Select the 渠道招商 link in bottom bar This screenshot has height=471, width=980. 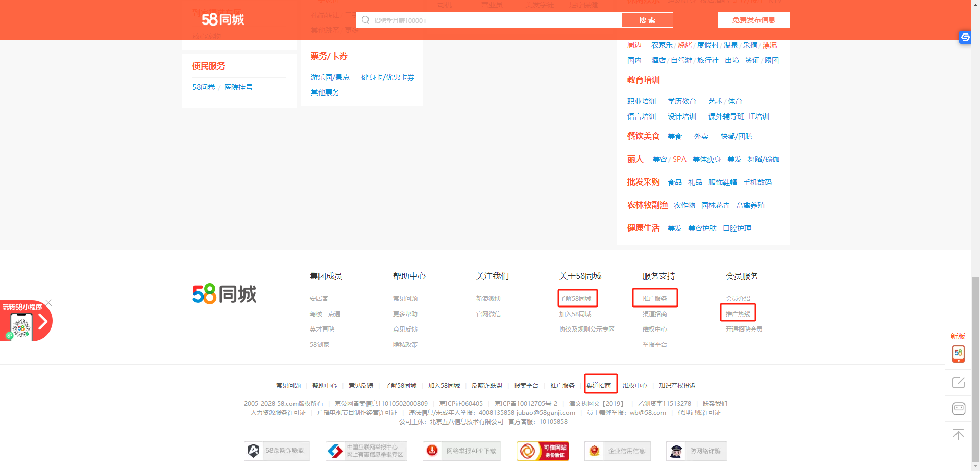600,385
